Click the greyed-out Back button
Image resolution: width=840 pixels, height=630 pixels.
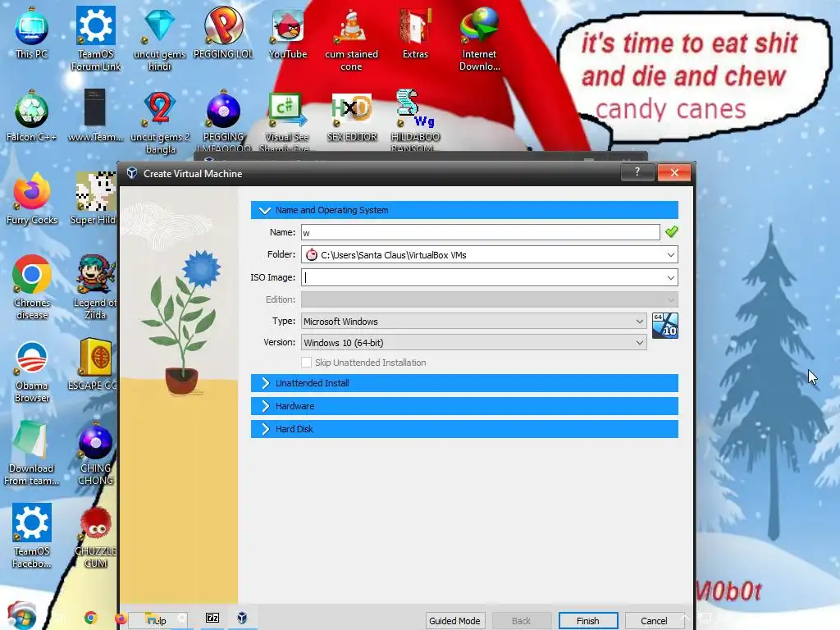521,621
